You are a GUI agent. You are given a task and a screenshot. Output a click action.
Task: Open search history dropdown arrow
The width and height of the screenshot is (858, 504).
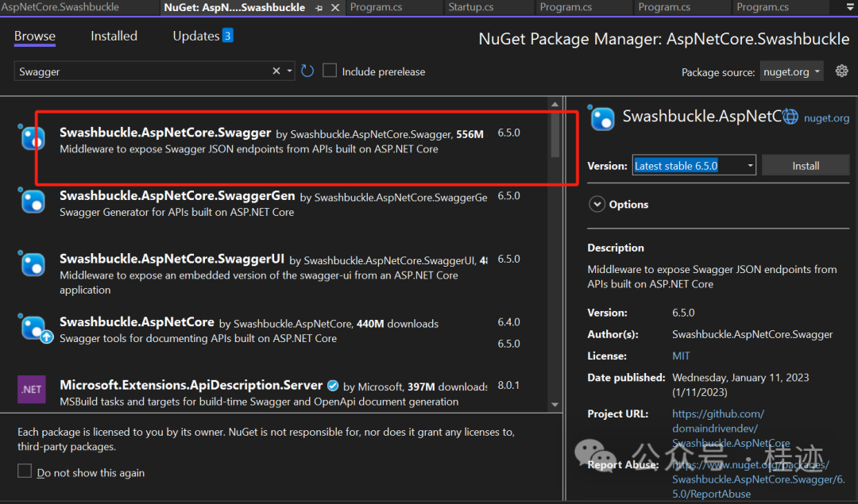pos(289,71)
